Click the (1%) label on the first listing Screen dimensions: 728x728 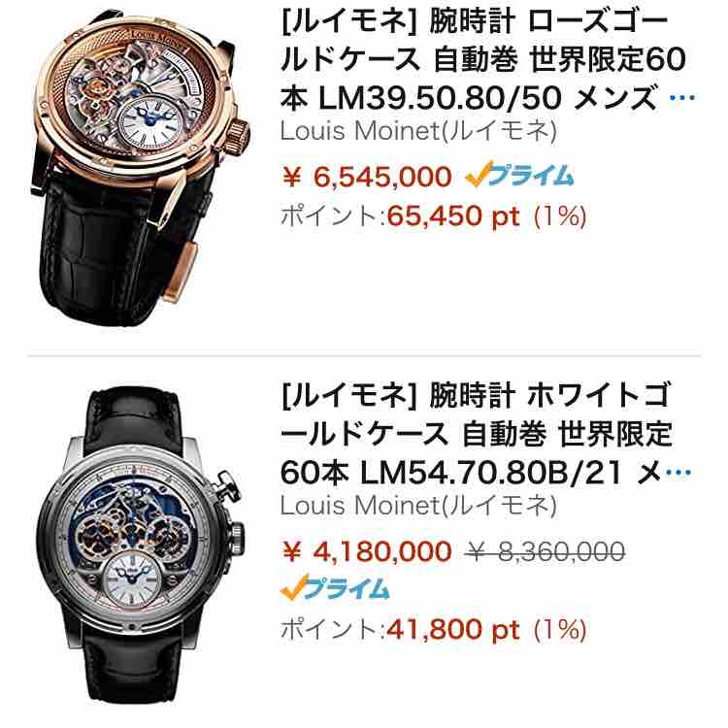[560, 216]
